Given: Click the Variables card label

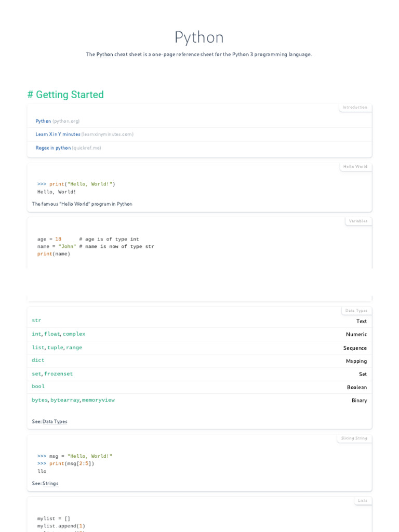Looking at the screenshot, I should coord(358,221).
